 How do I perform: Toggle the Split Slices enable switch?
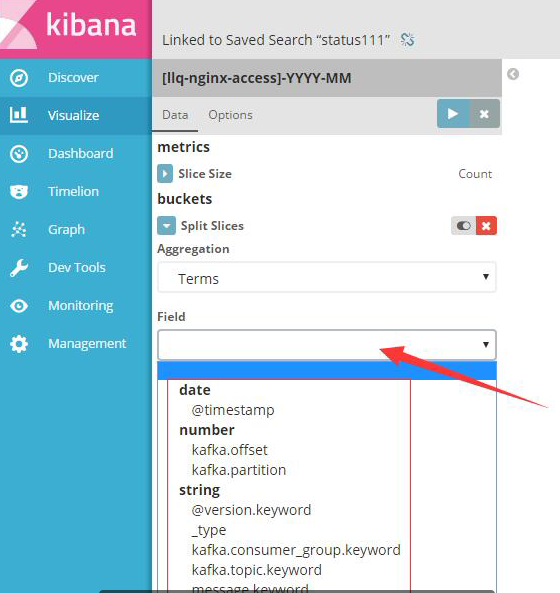[x=464, y=226]
